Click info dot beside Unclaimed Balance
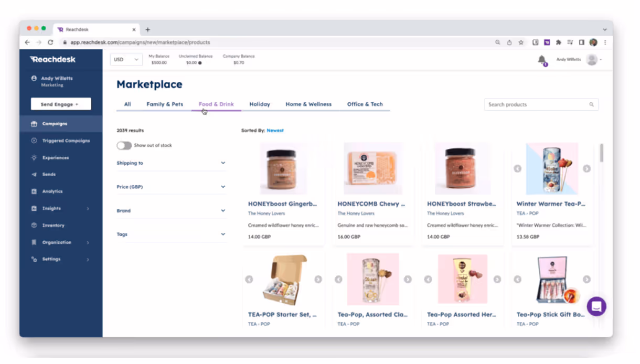This screenshot has height=364, width=640. tap(200, 63)
